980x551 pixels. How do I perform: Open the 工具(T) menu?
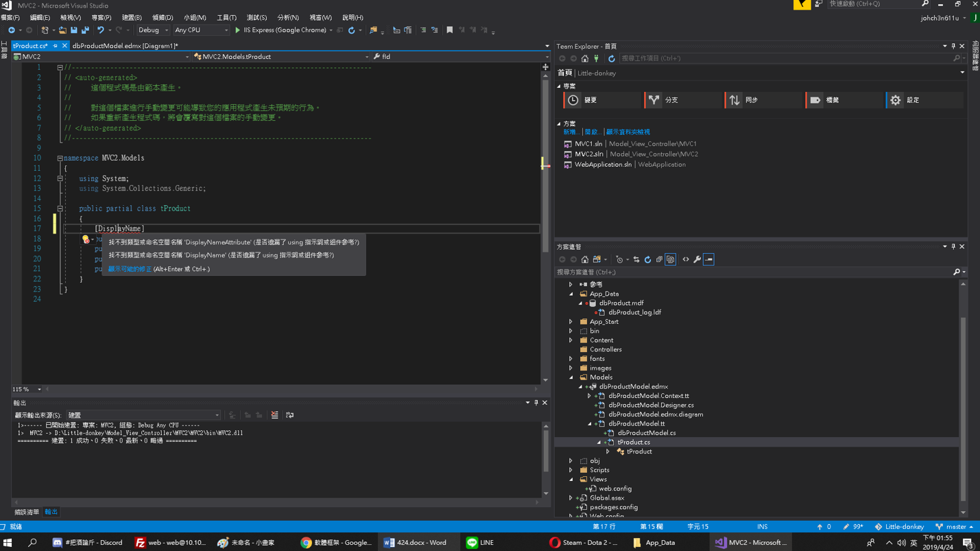pos(226,18)
